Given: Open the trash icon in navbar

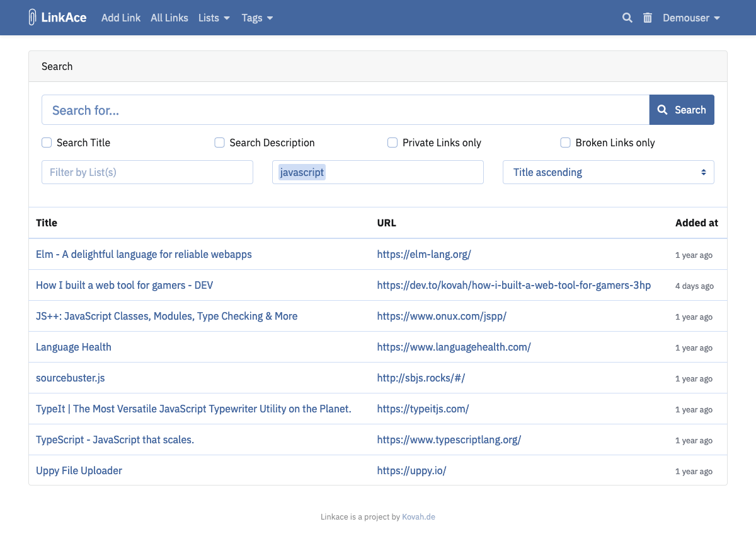Looking at the screenshot, I should [648, 18].
